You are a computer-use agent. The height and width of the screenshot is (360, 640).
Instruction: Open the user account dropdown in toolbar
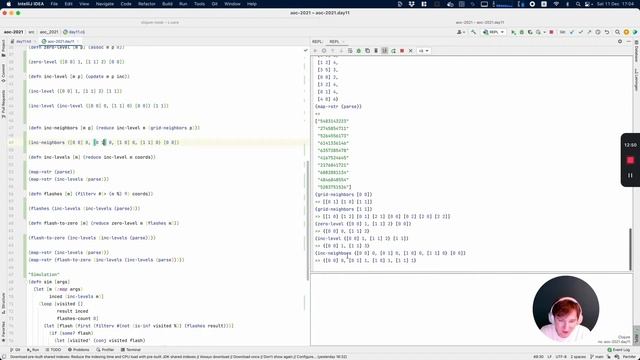tap(461, 32)
